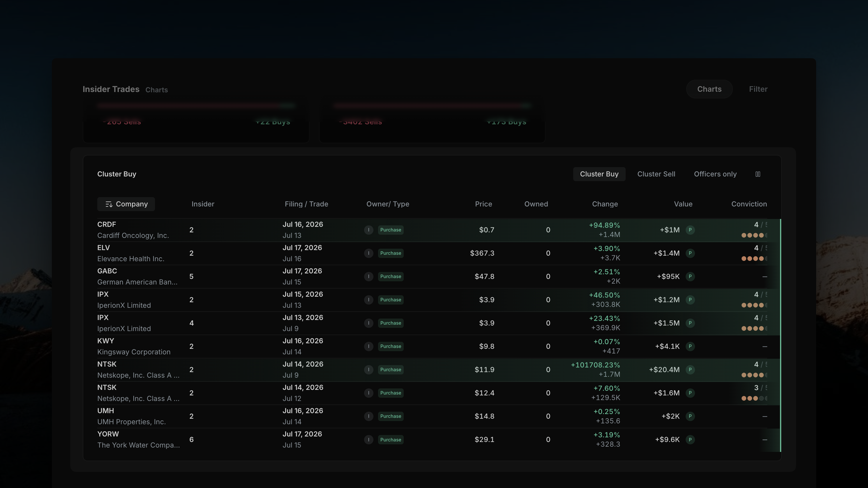Click the $367.3 price cell
This screenshot has width=868, height=488.
click(x=482, y=253)
